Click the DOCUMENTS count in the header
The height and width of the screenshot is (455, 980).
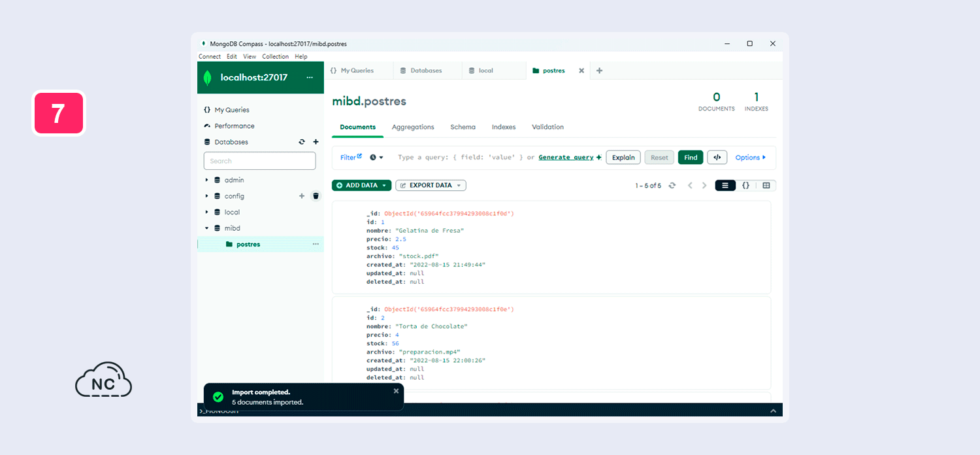pyautogui.click(x=717, y=102)
